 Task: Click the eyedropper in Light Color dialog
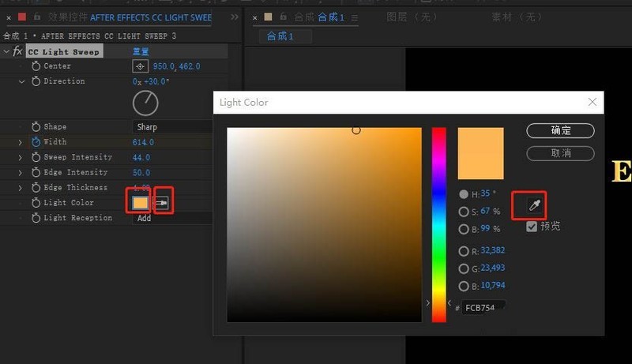coord(535,206)
